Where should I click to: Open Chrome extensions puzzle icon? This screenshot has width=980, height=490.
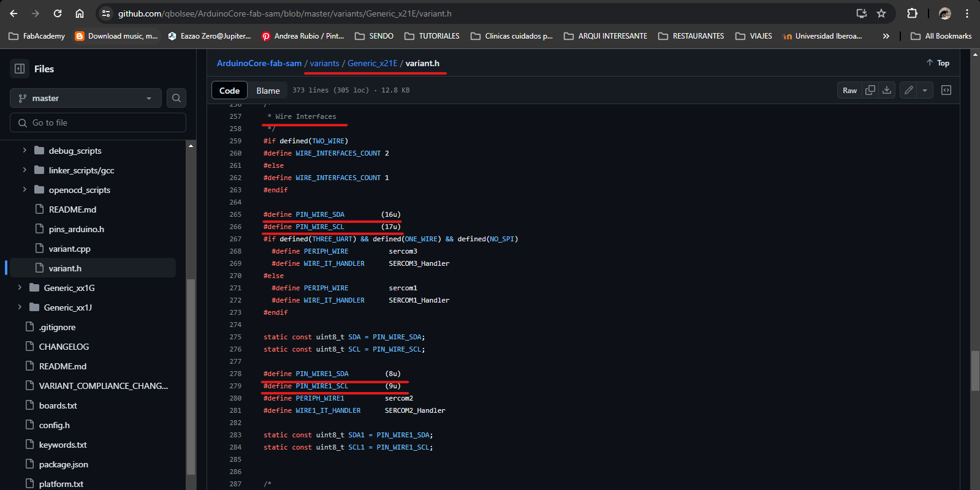coord(912,13)
